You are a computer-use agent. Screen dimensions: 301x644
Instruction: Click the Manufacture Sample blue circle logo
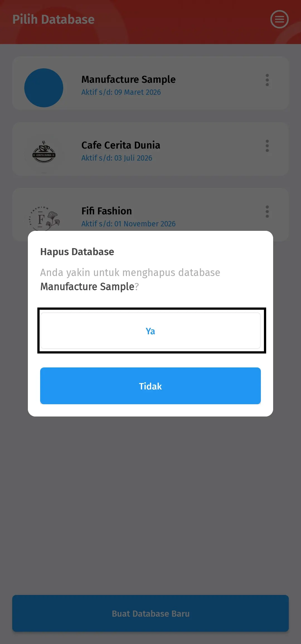[44, 88]
